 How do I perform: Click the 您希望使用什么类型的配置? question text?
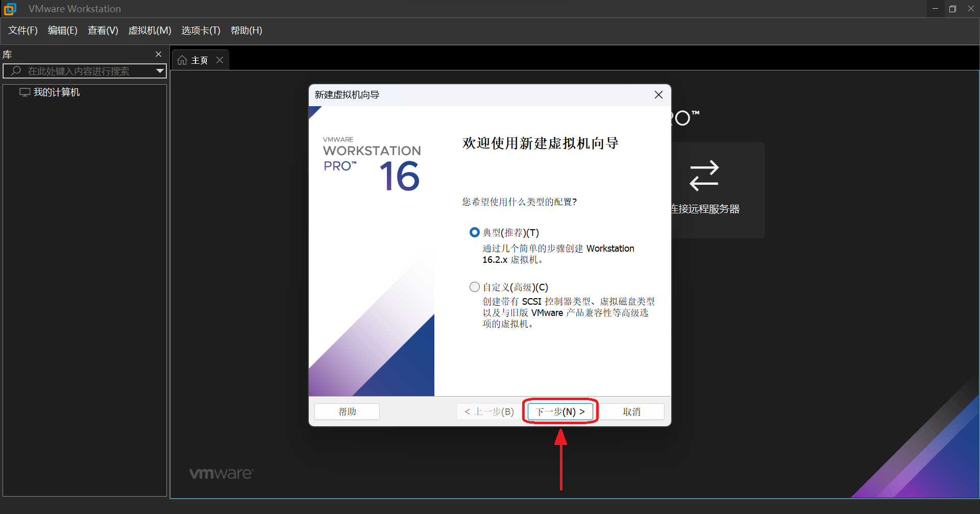(x=520, y=202)
